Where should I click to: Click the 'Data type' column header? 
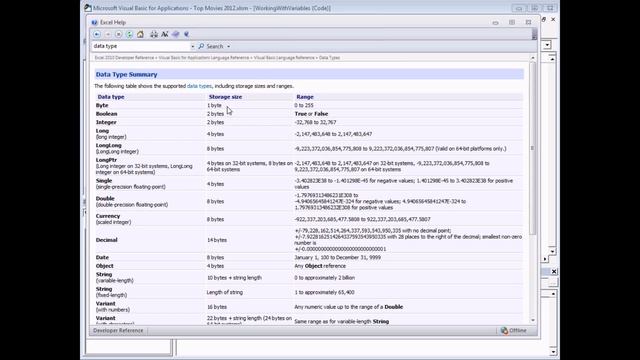click(x=111, y=97)
